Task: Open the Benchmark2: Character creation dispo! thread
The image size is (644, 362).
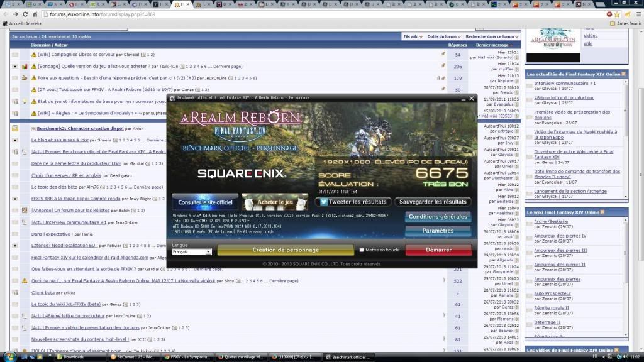Action: pos(80,128)
